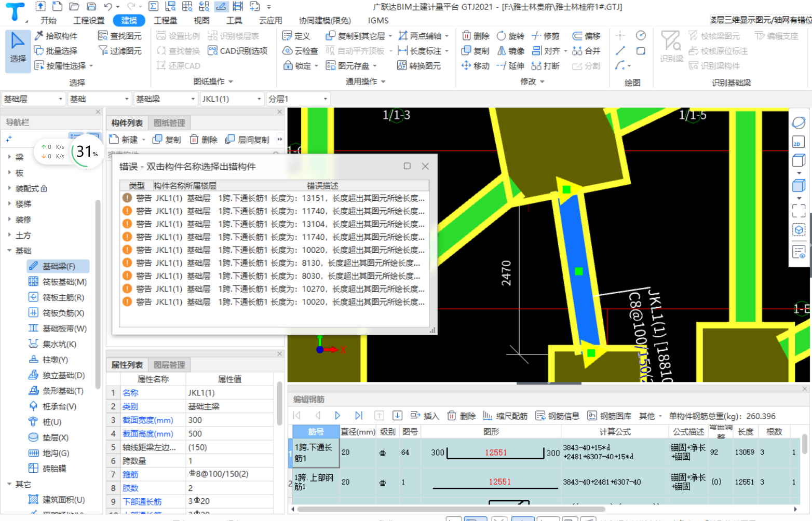Viewport: 812px width, 521px height.
Task: Open the CAD识别选项 settings
Action: coord(237,51)
